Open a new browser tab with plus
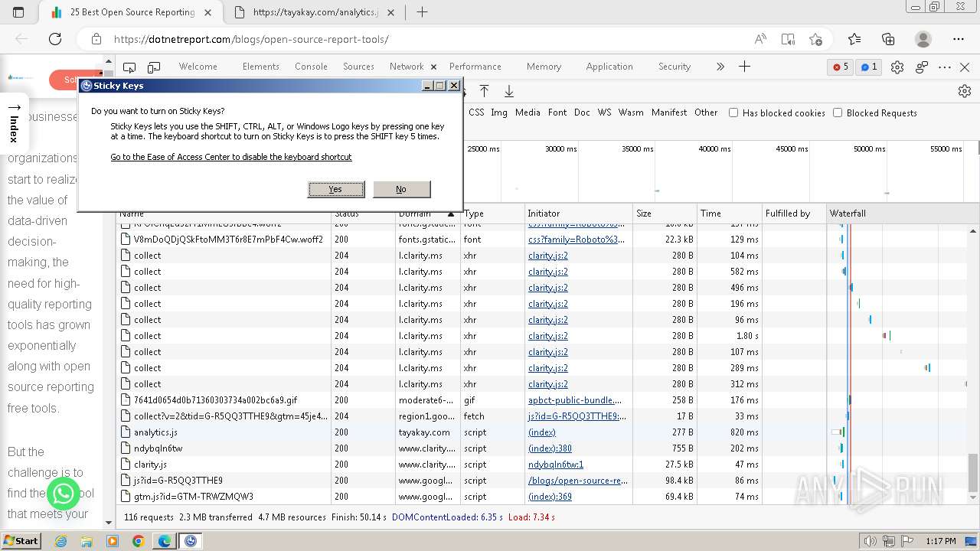 [422, 12]
